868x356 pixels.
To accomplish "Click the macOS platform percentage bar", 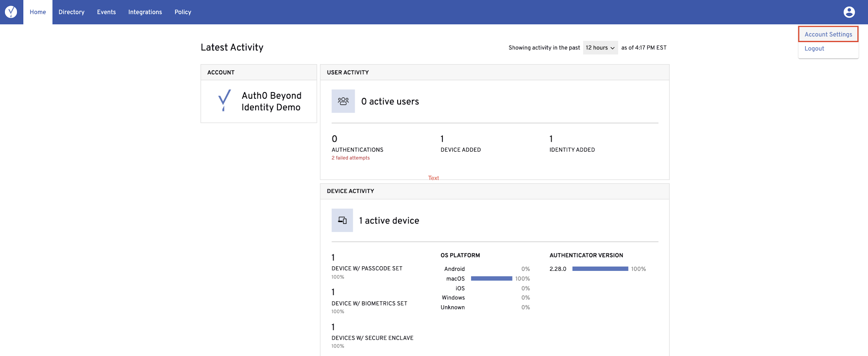I will (x=492, y=278).
